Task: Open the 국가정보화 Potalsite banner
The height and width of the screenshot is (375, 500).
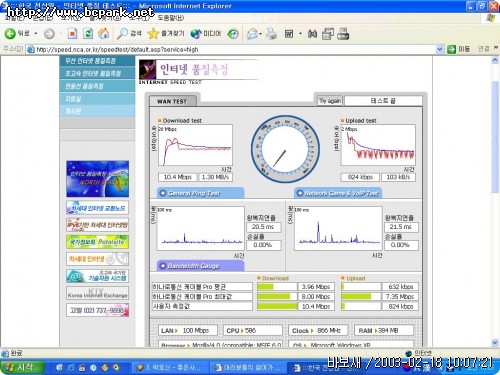Action: 97,242
